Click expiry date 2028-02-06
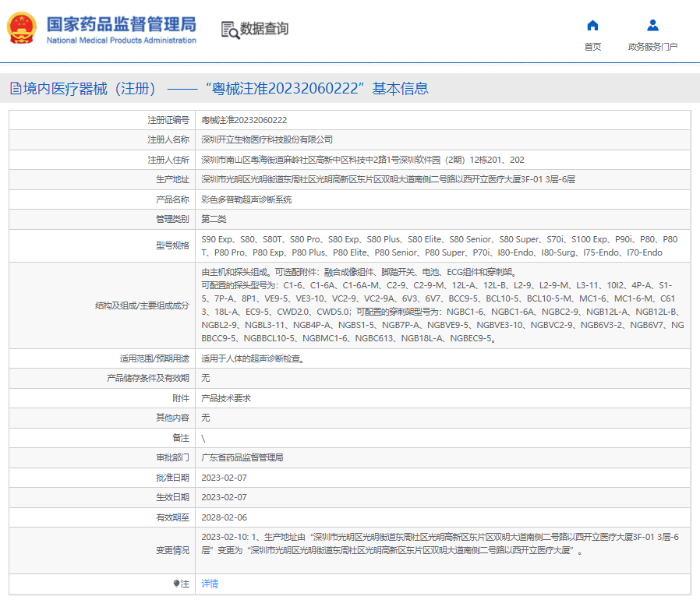This screenshot has width=700, height=600. (x=224, y=517)
